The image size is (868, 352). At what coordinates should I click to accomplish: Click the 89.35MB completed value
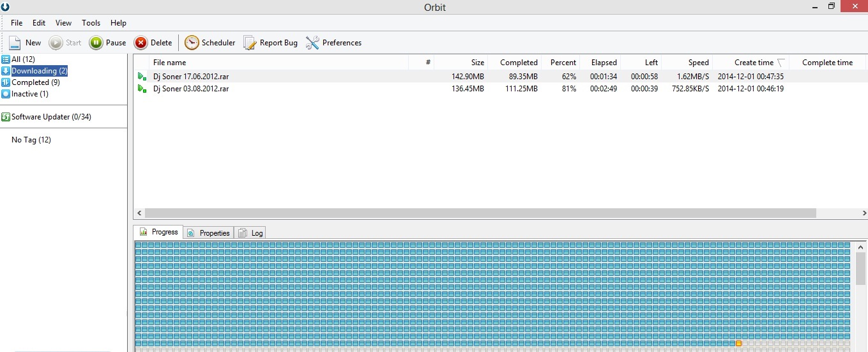coord(523,77)
